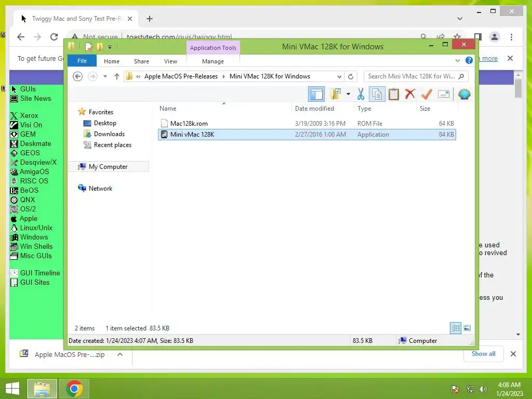Screen dimensions: 532x399
Task: Go forward in Explorer
Action: pyautogui.click(x=92, y=76)
